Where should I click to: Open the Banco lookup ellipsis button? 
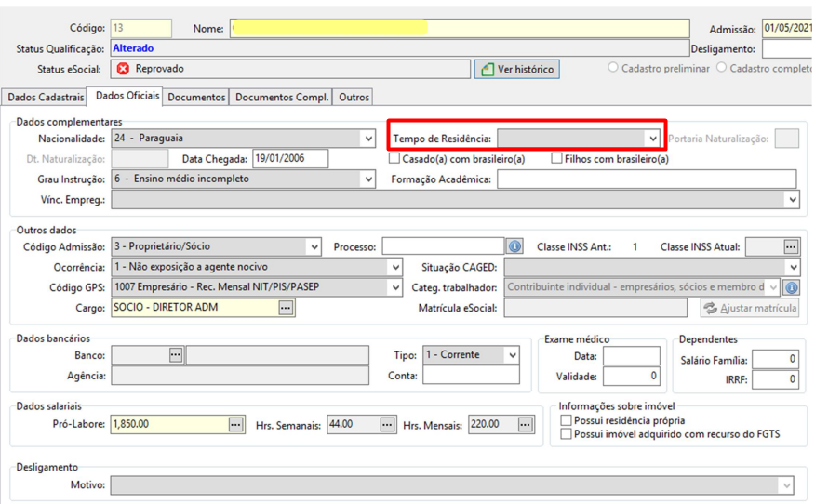click(x=176, y=355)
